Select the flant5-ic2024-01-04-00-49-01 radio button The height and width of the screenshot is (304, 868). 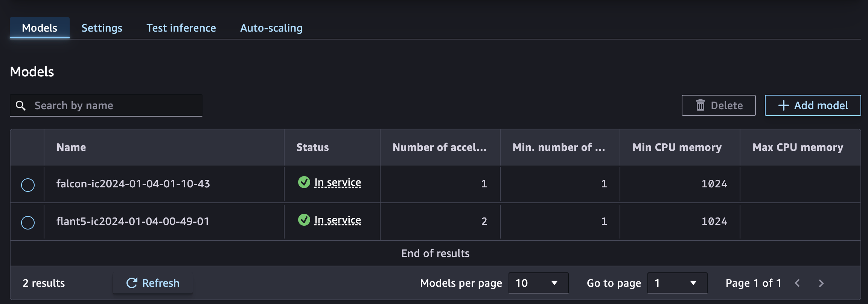tap(28, 222)
